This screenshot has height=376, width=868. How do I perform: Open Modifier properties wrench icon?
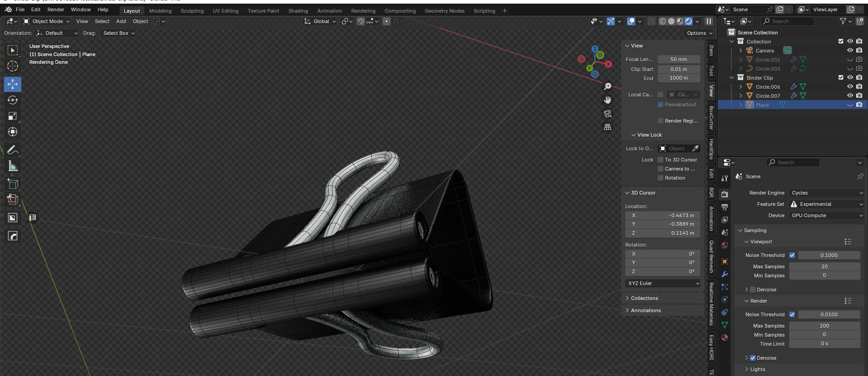click(725, 274)
